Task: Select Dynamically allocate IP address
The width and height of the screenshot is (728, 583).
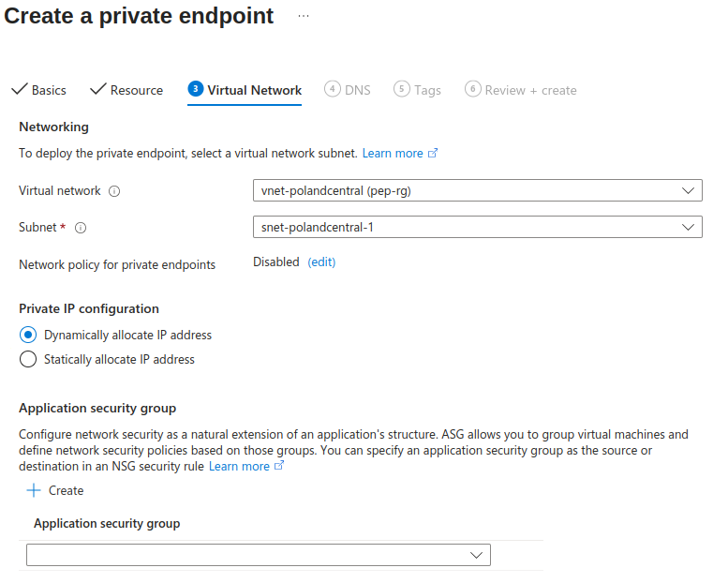Action: point(28,335)
